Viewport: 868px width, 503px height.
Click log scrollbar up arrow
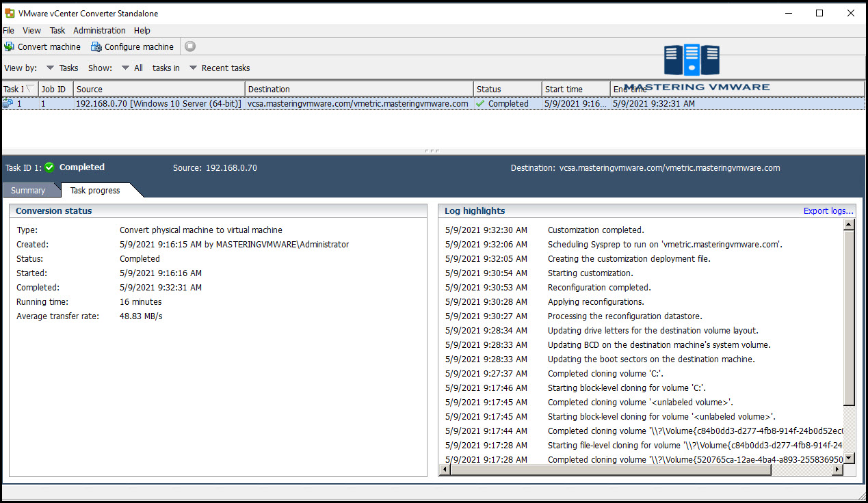pyautogui.click(x=849, y=224)
